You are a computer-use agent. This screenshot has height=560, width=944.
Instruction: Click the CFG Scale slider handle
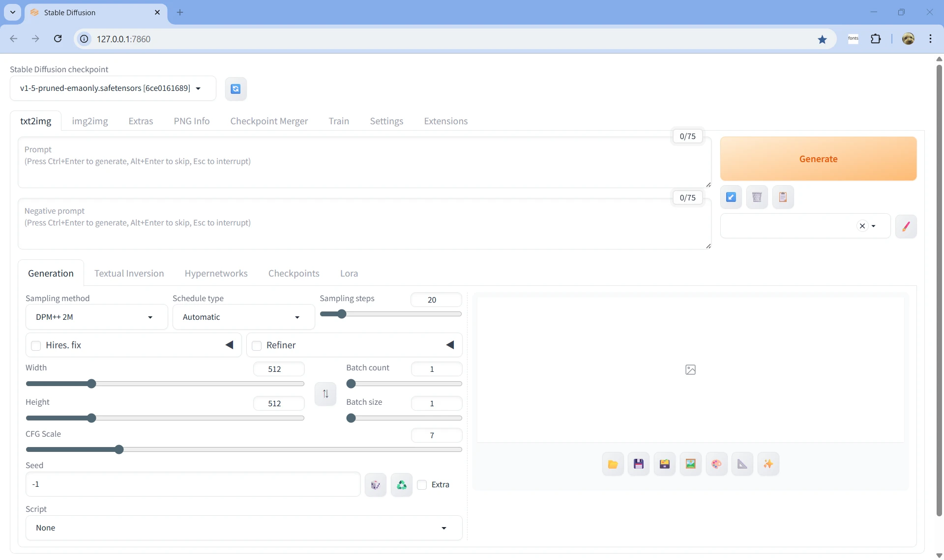click(119, 449)
